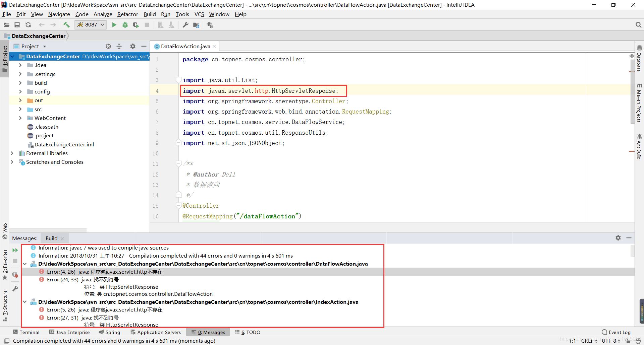Click the green Run button in toolbar

click(114, 25)
